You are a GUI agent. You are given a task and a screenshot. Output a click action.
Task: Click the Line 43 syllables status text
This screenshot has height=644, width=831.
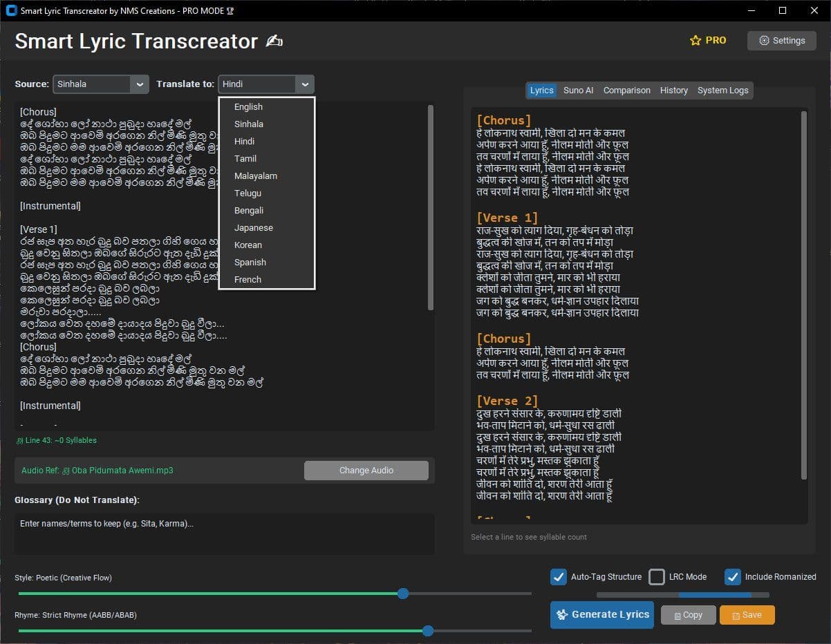[x=61, y=441]
